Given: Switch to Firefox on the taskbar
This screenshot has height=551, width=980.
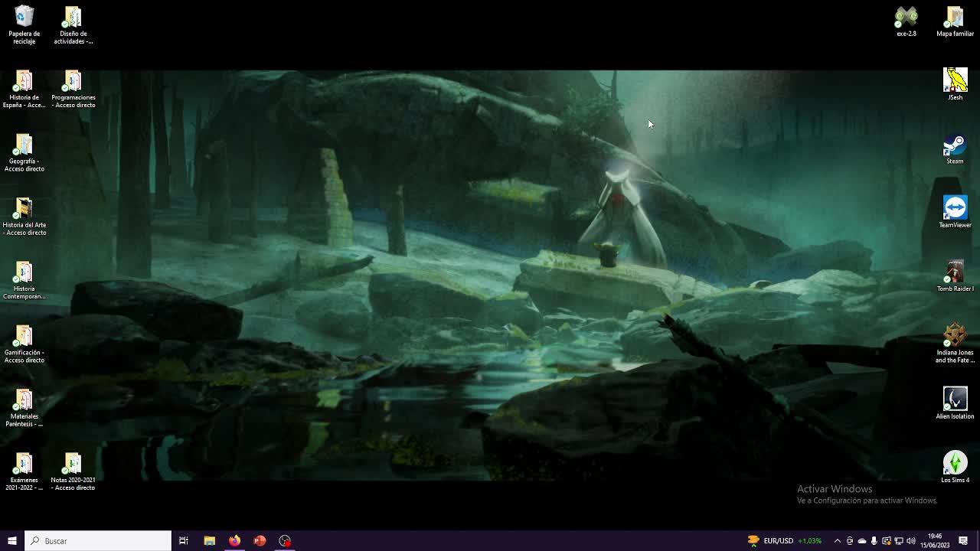Looking at the screenshot, I should tap(234, 541).
